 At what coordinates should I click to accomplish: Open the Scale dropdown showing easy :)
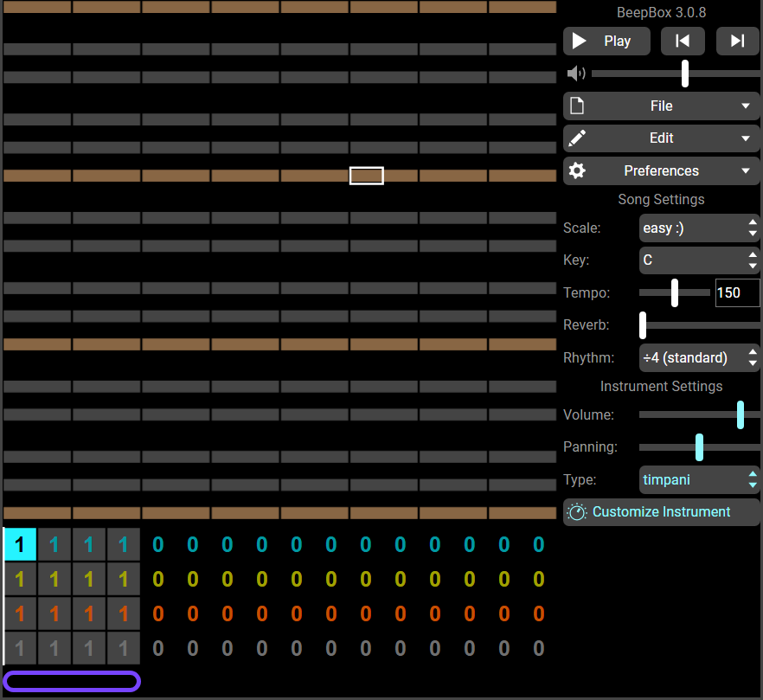(699, 228)
